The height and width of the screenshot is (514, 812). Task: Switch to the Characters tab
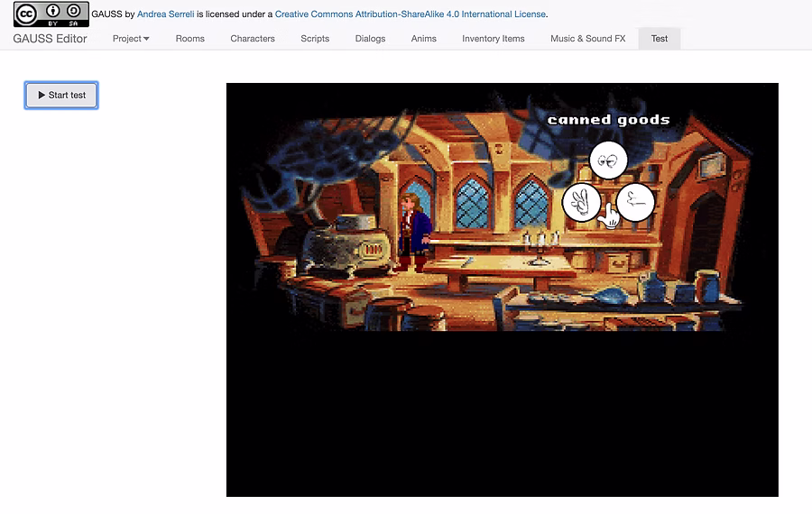click(253, 38)
